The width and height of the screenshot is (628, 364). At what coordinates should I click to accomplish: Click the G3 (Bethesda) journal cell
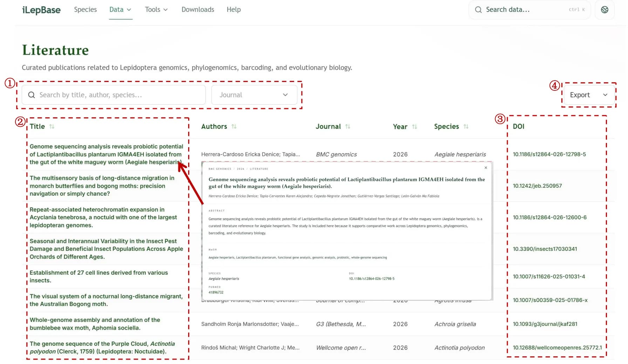(341, 324)
